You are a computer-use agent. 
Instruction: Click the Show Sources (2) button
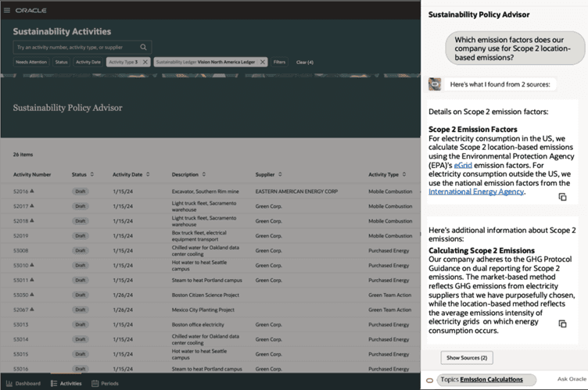coord(467,358)
